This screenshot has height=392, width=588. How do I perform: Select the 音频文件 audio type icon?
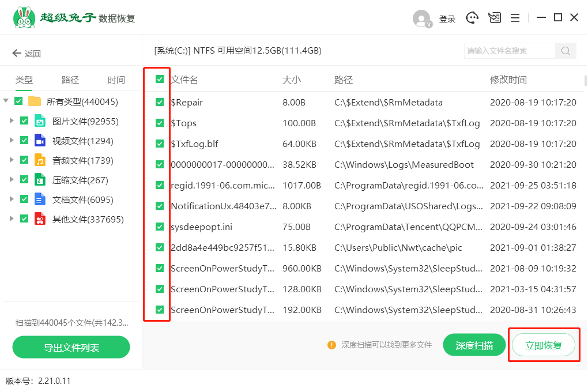coord(40,160)
